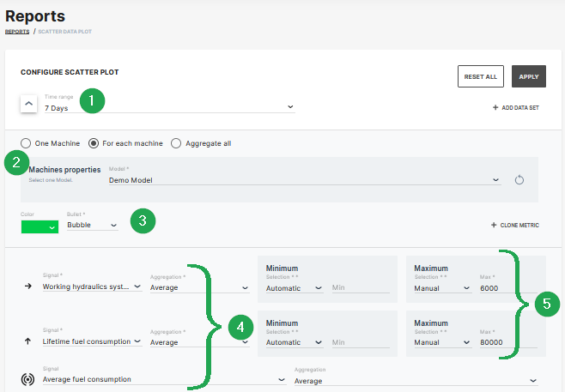This screenshot has width=565, height=392.
Task: Open the Average fuel consumption signal dropdown
Action: click(x=163, y=379)
